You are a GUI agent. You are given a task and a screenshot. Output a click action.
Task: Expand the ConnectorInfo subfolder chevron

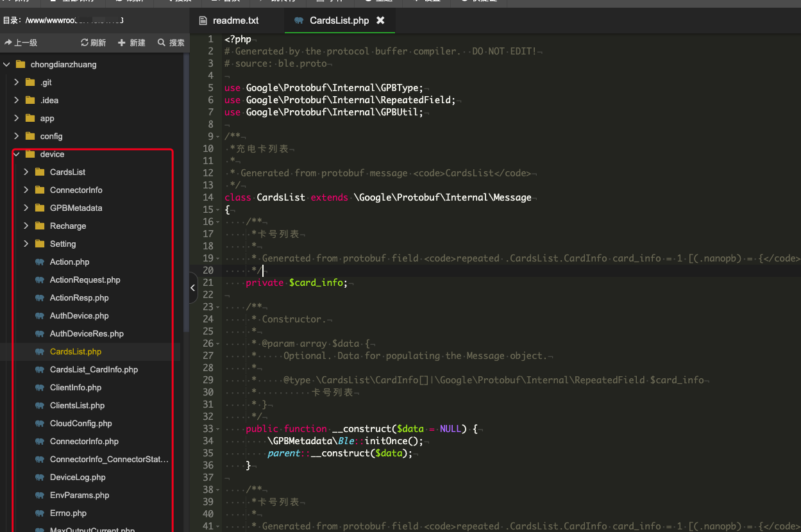(x=26, y=190)
